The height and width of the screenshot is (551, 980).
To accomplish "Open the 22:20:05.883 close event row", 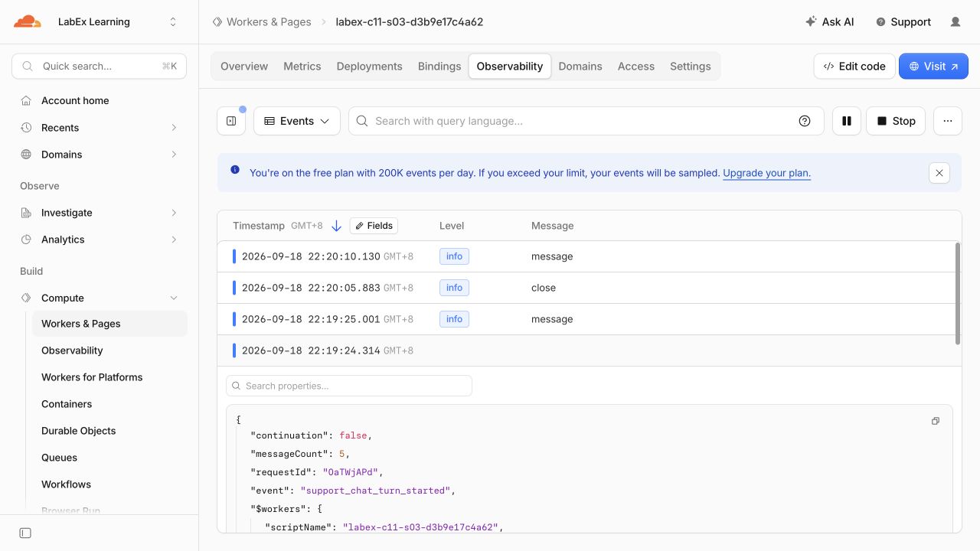I will [x=586, y=288].
